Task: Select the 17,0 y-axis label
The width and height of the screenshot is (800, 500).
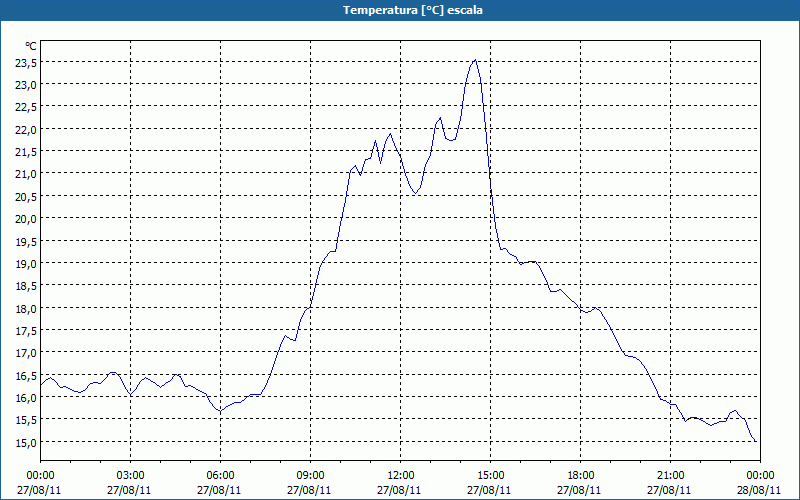Action: tap(25, 353)
